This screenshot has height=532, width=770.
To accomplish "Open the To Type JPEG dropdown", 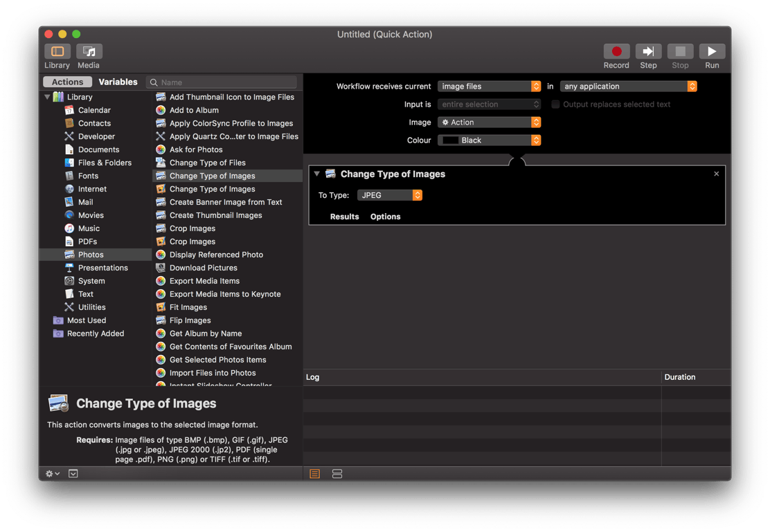I will 389,195.
